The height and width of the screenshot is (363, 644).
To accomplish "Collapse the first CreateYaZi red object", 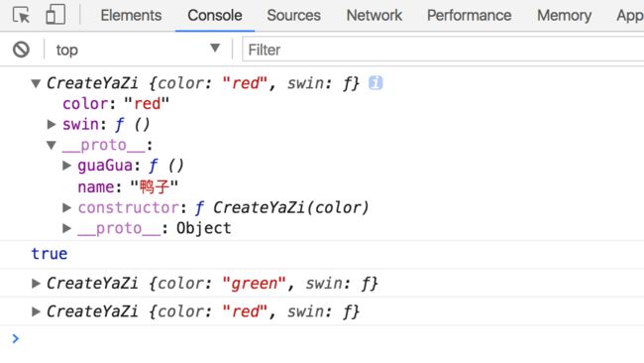I will [x=36, y=84].
